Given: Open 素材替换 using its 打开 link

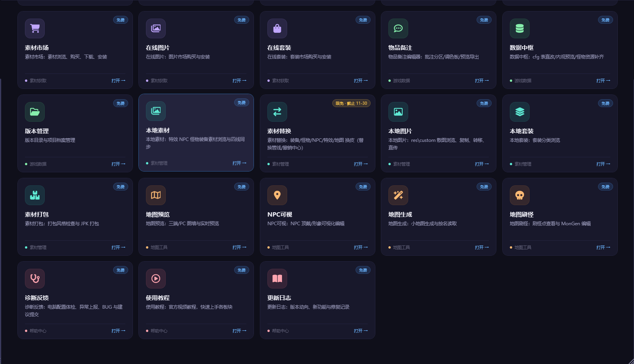Looking at the screenshot, I should [x=361, y=164].
